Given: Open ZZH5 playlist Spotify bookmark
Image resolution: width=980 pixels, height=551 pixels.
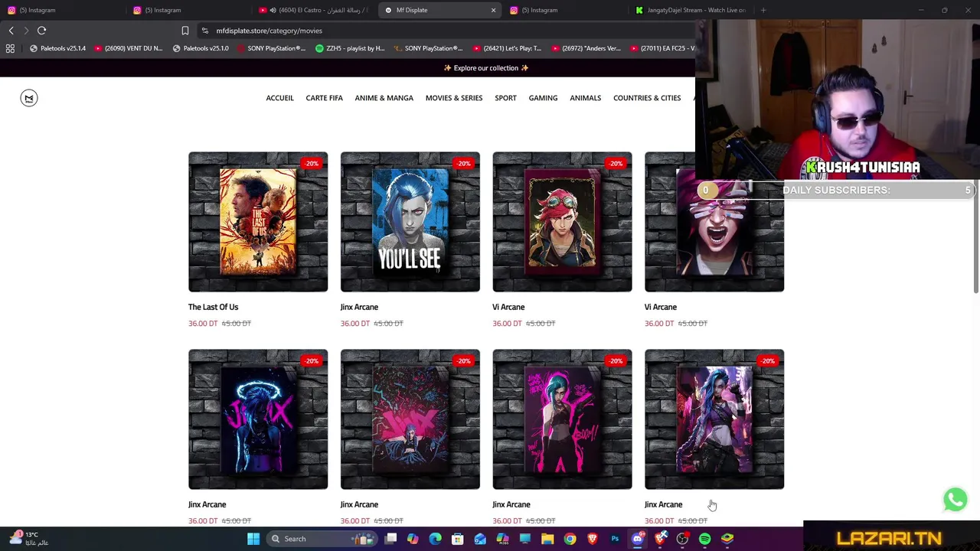Looking at the screenshot, I should tap(350, 48).
